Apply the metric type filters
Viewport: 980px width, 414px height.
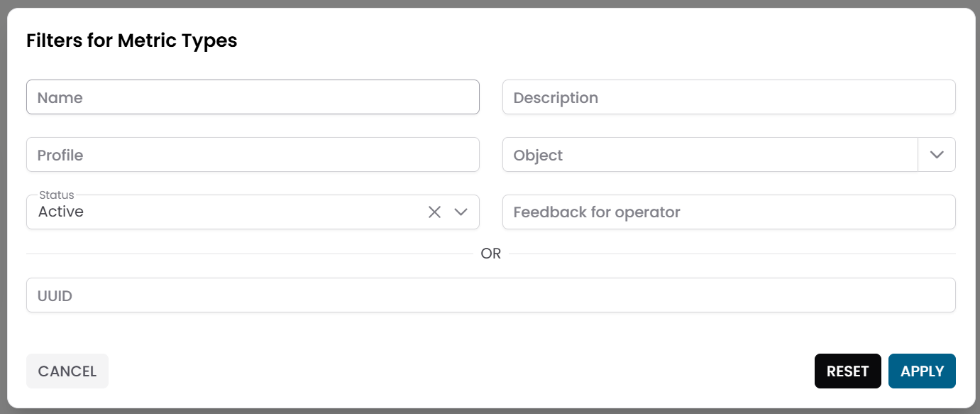point(922,371)
